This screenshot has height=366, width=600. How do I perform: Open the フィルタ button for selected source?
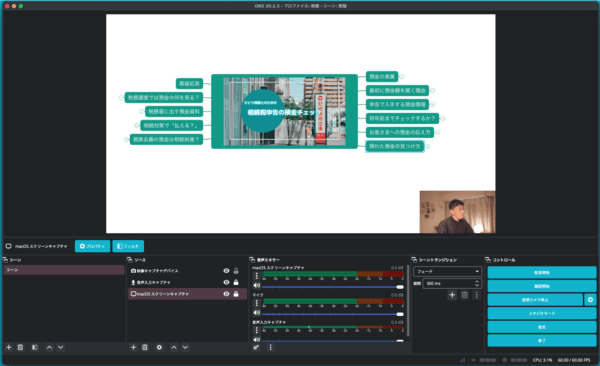(x=128, y=246)
